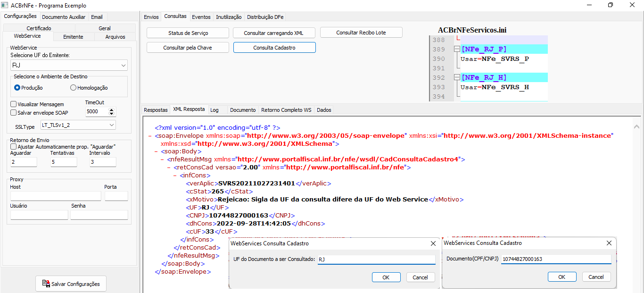Screen dimensions: 644x293
Task: Enable Visualizar Mensagem checkbox
Action: 14,104
